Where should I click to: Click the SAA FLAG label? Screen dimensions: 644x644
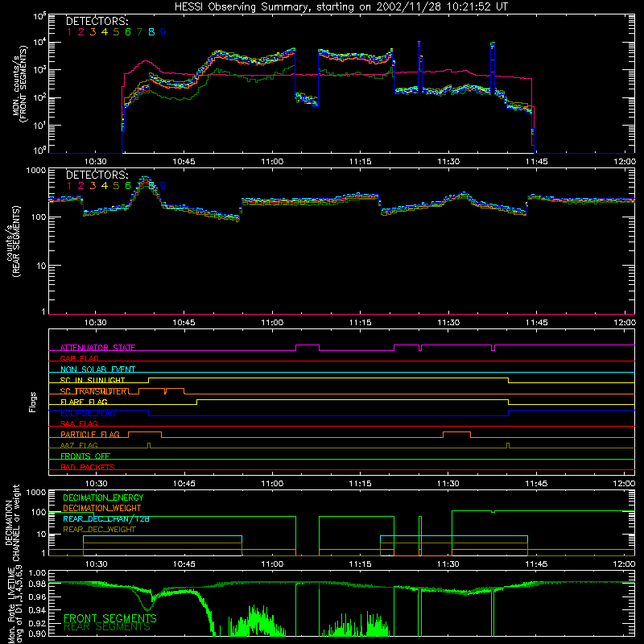tap(79, 423)
